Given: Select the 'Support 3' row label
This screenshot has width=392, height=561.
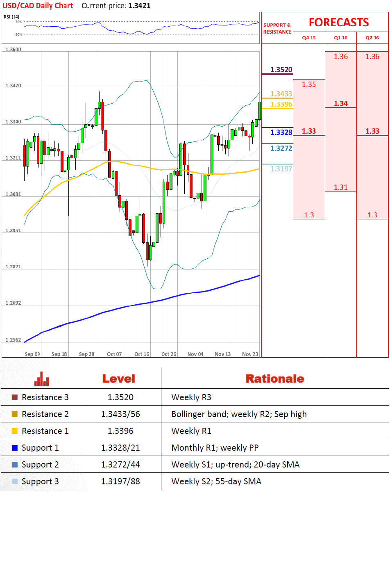Looking at the screenshot, I should tap(40, 482).
